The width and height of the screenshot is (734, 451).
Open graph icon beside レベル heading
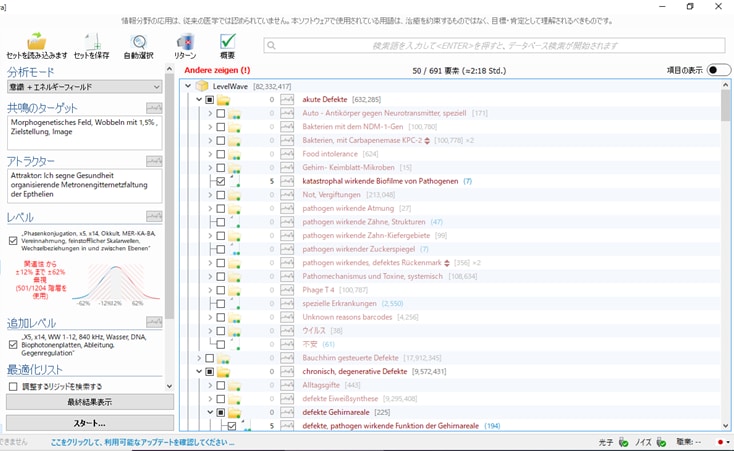pos(154,216)
